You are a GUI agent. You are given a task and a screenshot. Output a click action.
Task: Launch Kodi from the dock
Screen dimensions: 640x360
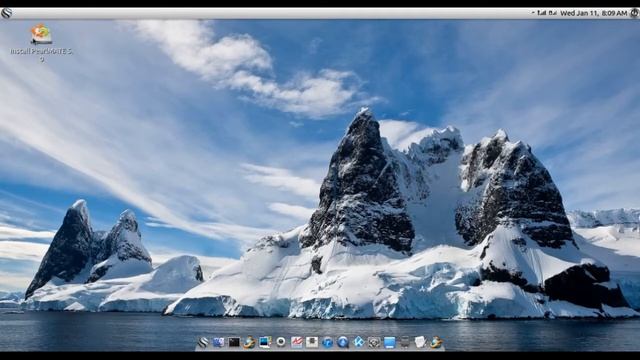358,342
